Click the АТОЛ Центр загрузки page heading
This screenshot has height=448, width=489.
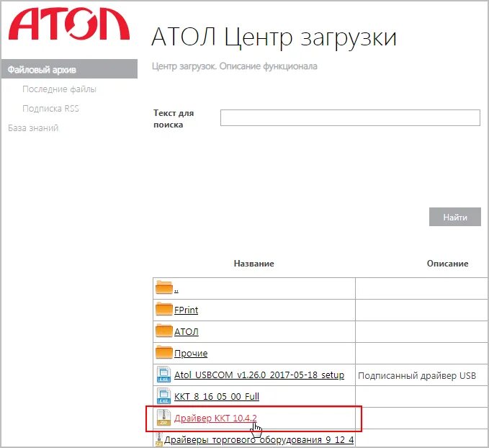(274, 37)
